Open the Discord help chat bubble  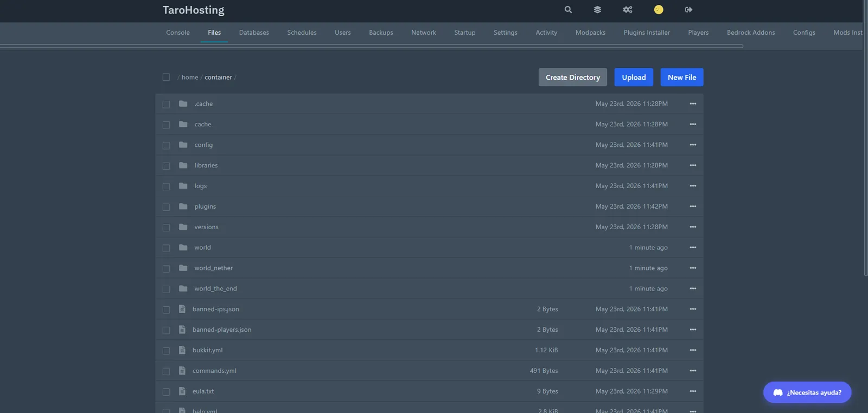pos(807,392)
